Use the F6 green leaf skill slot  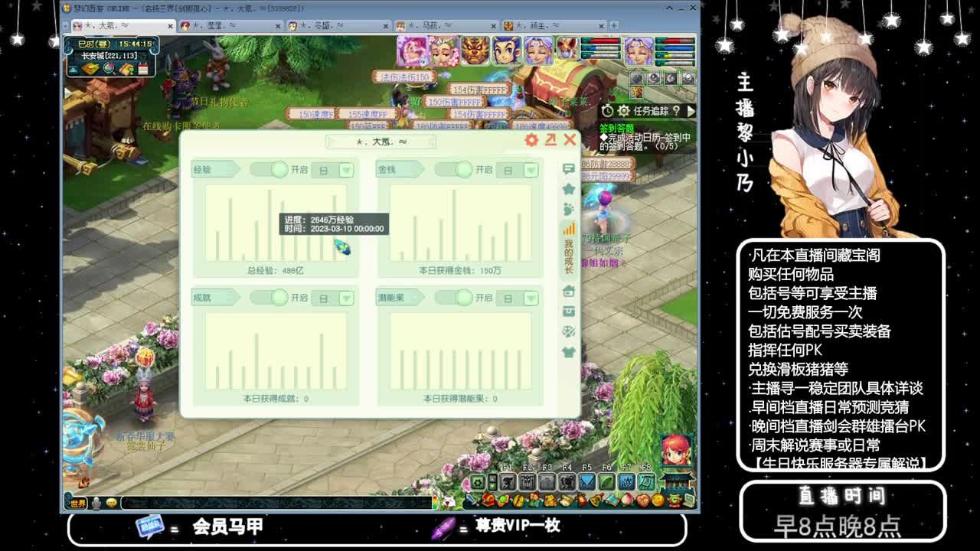(x=606, y=482)
